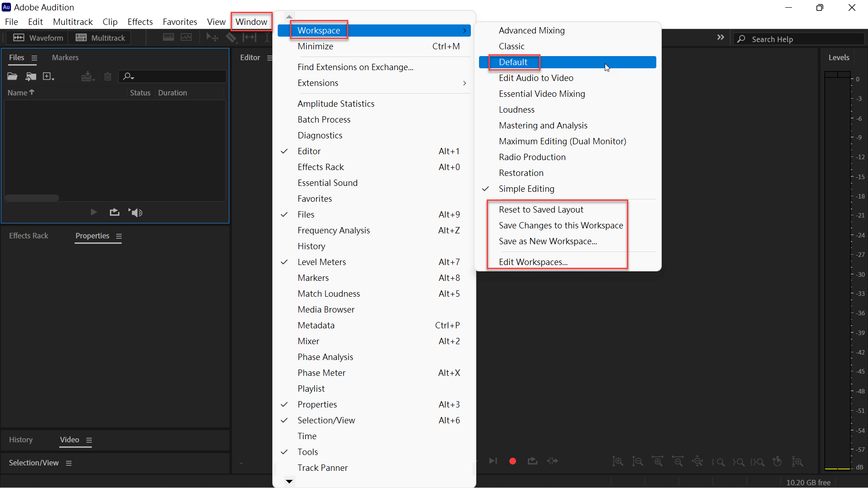Image resolution: width=868 pixels, height=488 pixels.
Task: Click Save Changes to this Workspace
Action: click(567, 225)
